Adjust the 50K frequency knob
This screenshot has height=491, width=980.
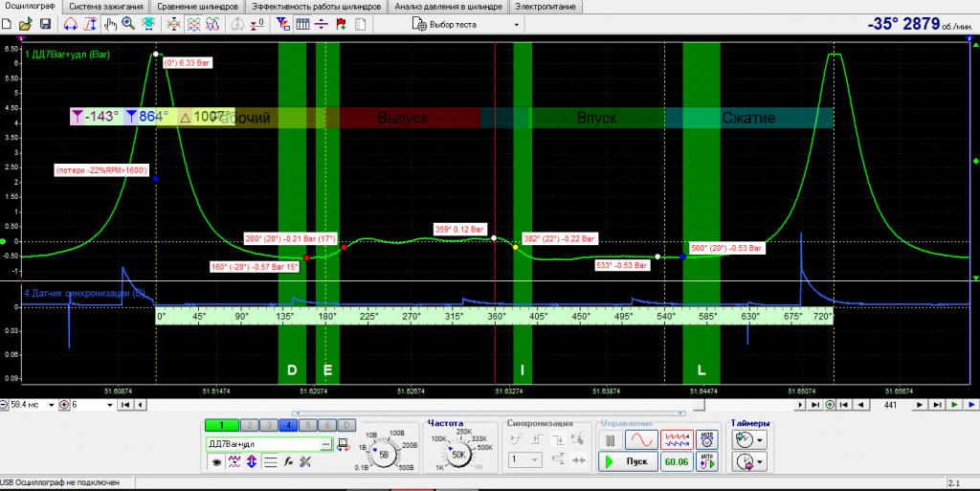458,455
